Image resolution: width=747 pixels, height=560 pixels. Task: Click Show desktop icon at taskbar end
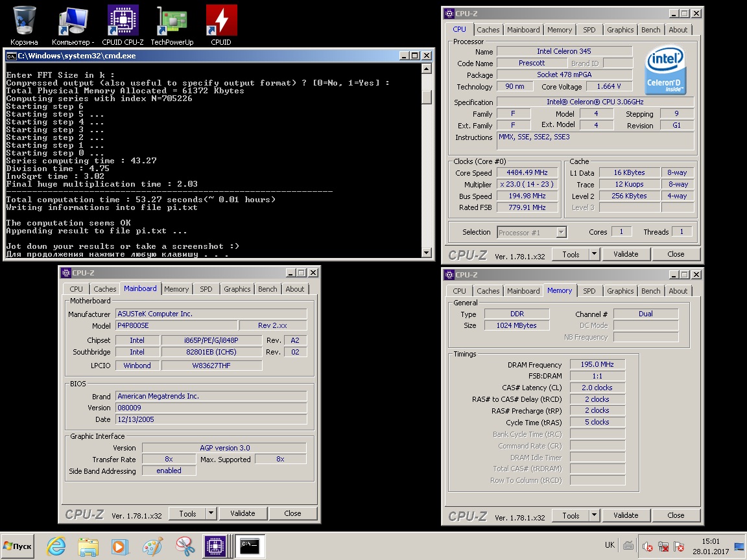pos(740,546)
